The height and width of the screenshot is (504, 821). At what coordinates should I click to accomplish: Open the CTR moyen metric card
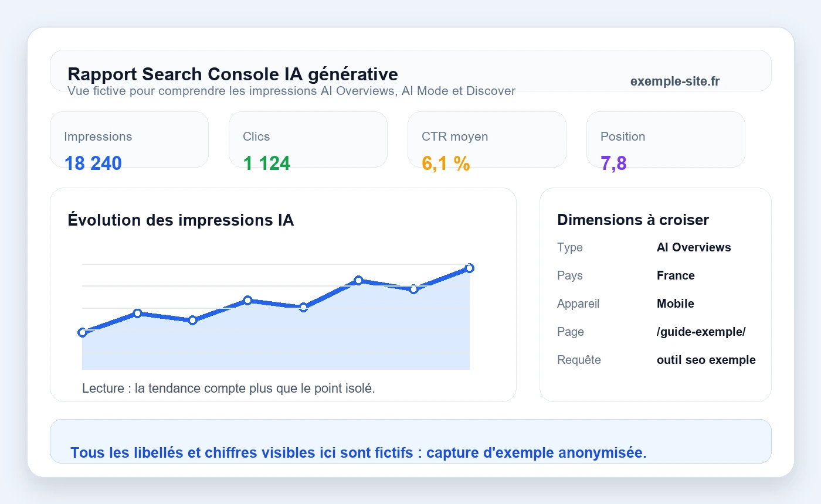[x=487, y=139]
